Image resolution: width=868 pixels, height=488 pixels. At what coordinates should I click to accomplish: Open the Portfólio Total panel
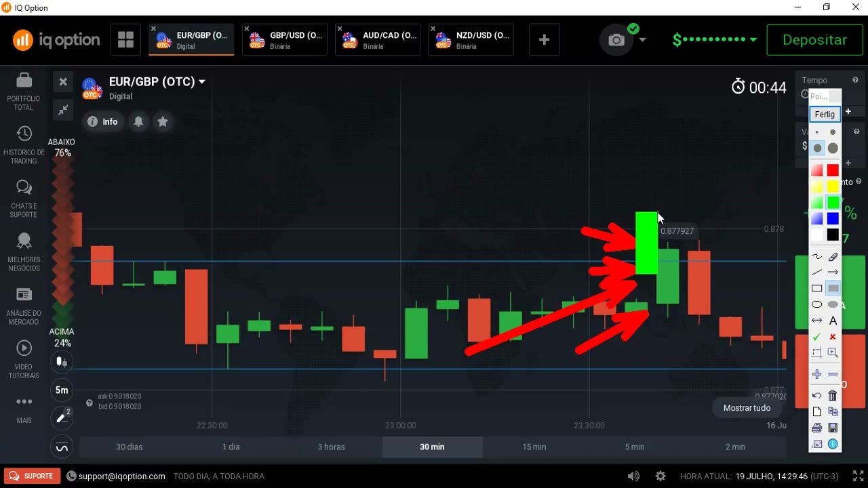coord(24,91)
